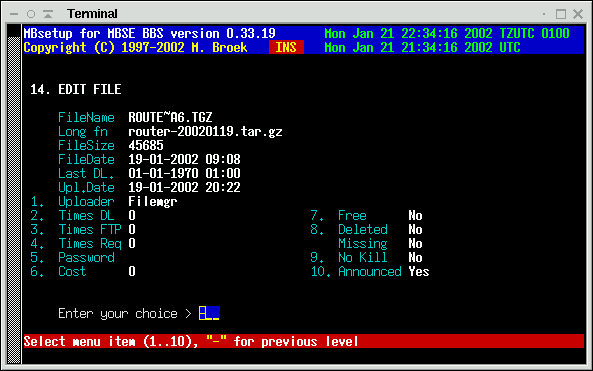Click Last DL value 01-01-1970 01:00
Viewport: 593px width, 371px height.
[x=184, y=174]
